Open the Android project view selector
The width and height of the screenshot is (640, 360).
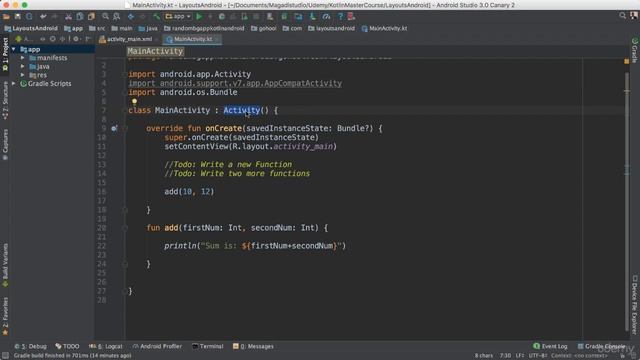(x=24, y=39)
